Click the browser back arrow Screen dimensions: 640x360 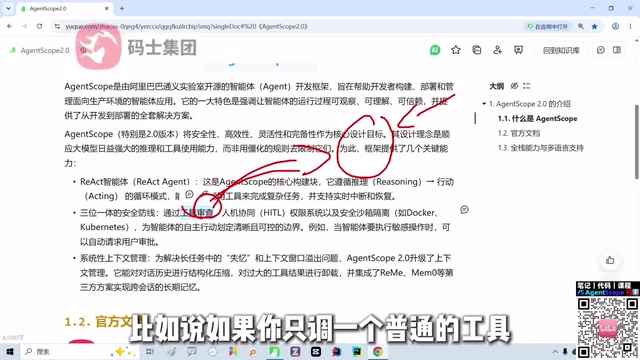click(x=9, y=26)
